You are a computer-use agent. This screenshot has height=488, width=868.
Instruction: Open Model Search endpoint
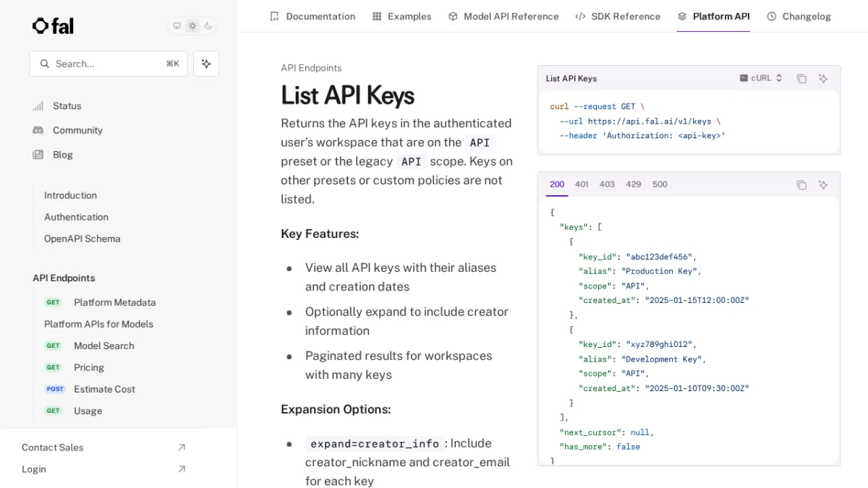pos(104,346)
